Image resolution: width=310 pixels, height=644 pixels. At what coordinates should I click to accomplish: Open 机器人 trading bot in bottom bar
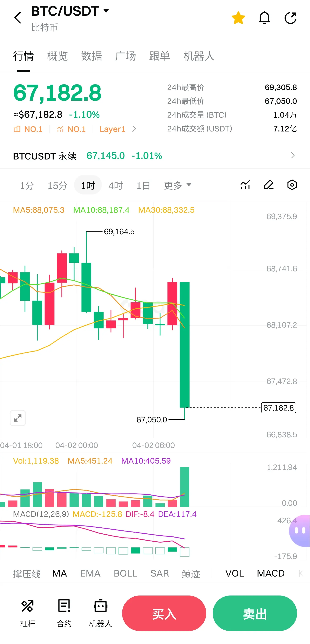click(100, 613)
